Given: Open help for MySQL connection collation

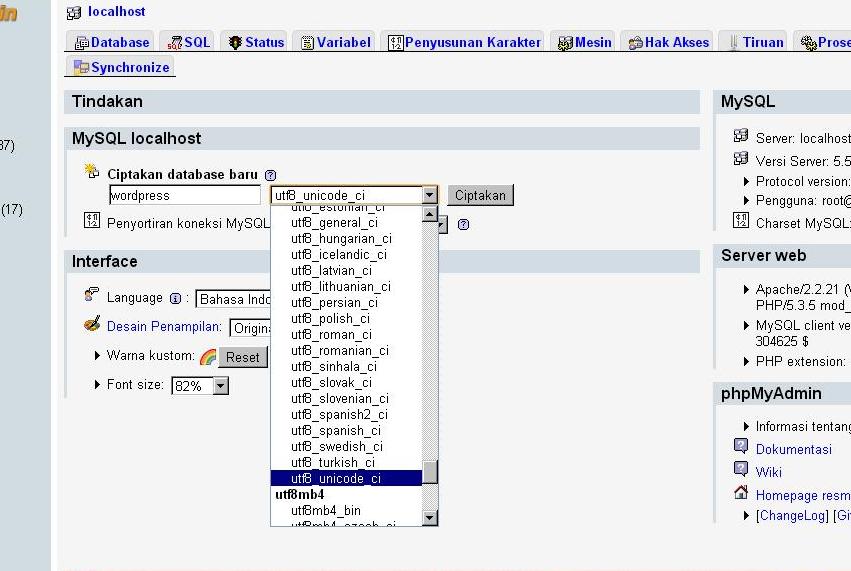Looking at the screenshot, I should tap(463, 224).
